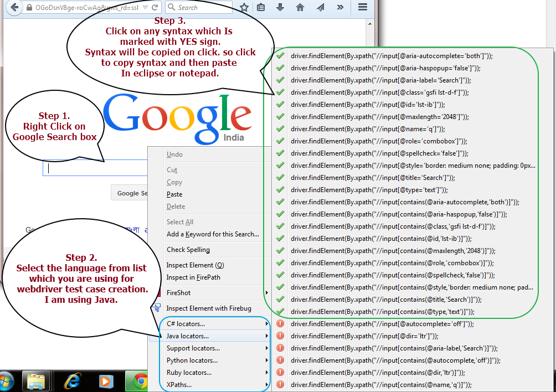Click the Google India logo

177,118
